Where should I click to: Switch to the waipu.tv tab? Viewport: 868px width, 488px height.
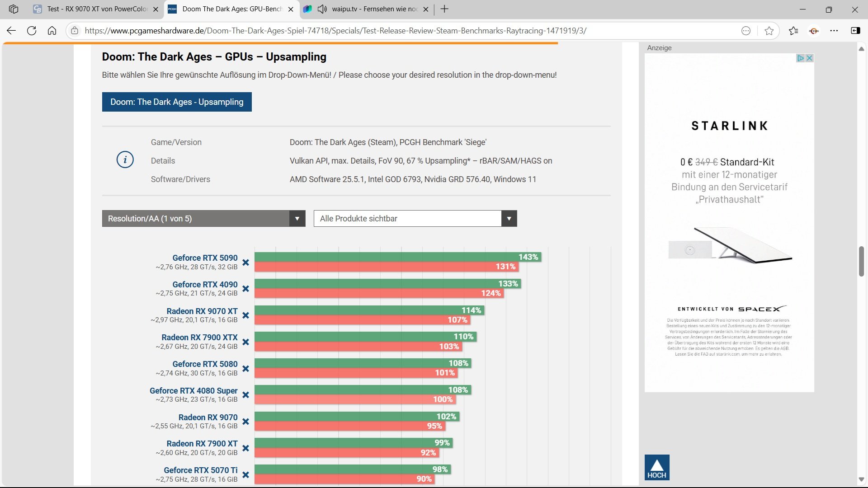click(x=374, y=9)
